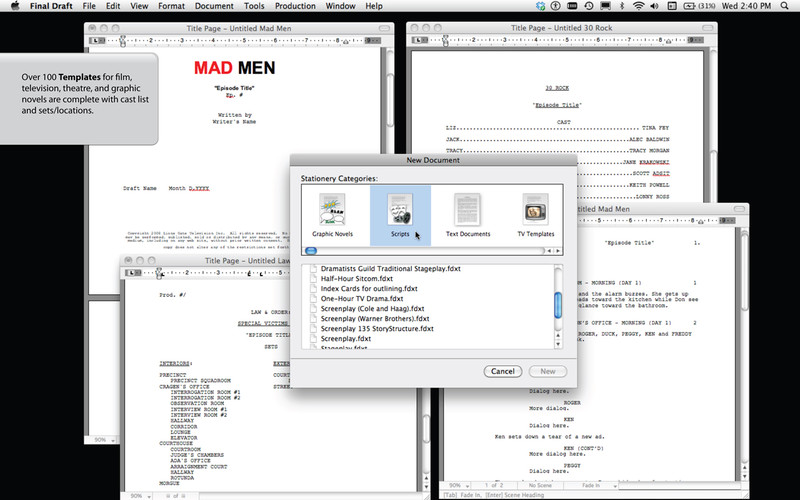Open the Apple menu
The width and height of the screenshot is (800, 500).
pyautogui.click(x=15, y=6)
